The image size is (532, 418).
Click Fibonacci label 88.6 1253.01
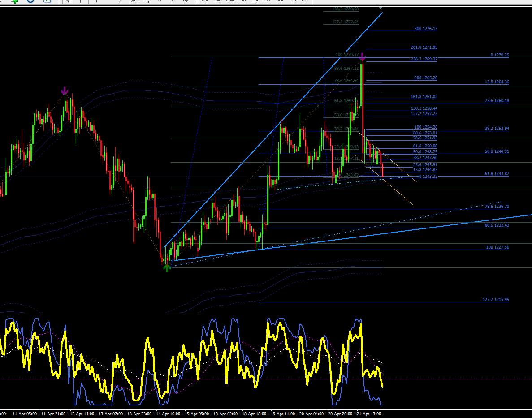click(x=425, y=133)
